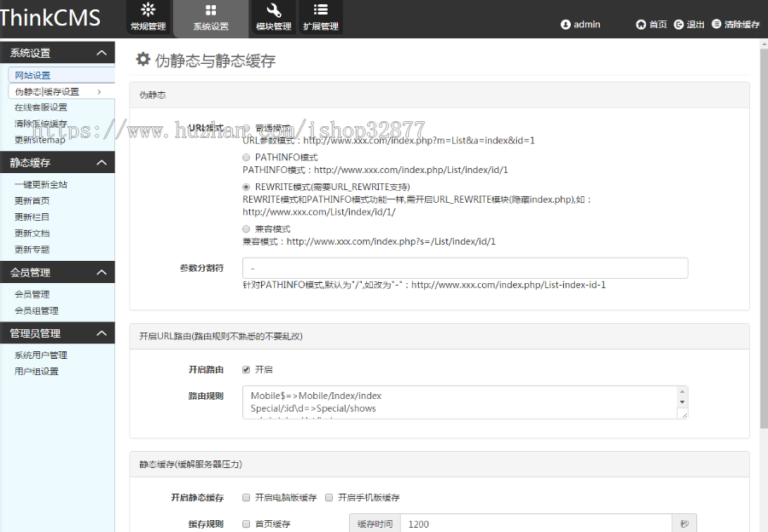Image resolution: width=768 pixels, height=532 pixels.
Task: Click 一键更新全站 link
Action: click(x=41, y=184)
